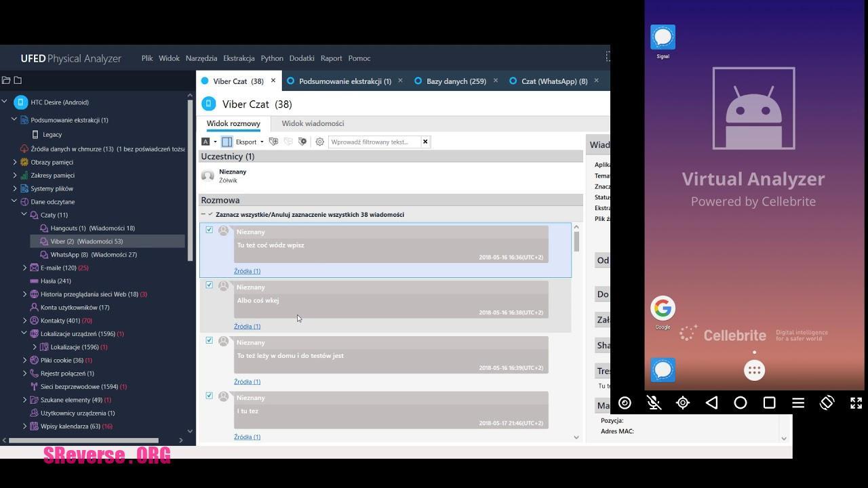Image resolution: width=868 pixels, height=488 pixels.
Task: Collapse the HTC Desire tree node
Action: click(4, 102)
